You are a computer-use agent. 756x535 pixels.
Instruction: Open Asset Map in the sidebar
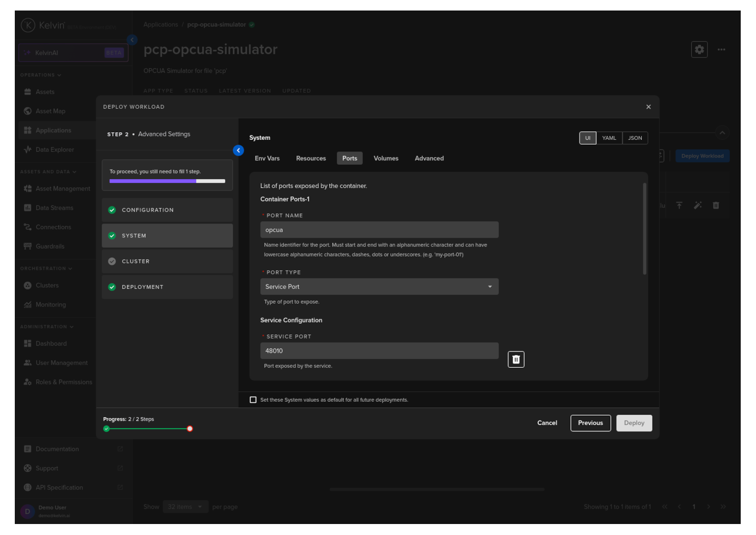tap(50, 111)
